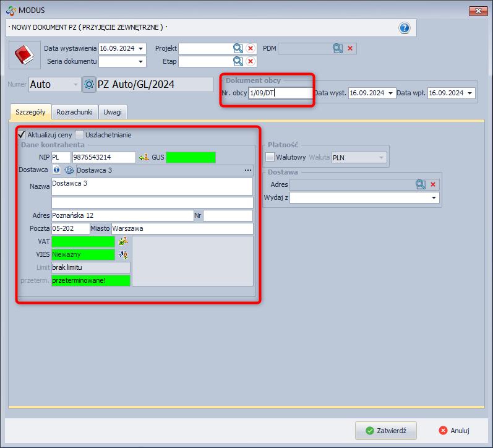Open the Seria dokumentu dropdown
This screenshot has height=448, width=493.
142,61
